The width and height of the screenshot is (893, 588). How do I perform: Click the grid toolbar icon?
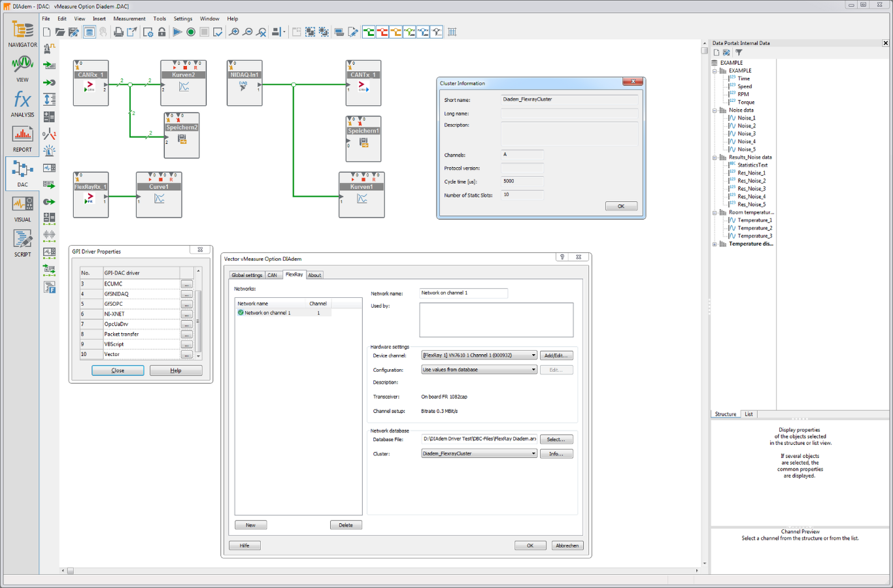(452, 32)
